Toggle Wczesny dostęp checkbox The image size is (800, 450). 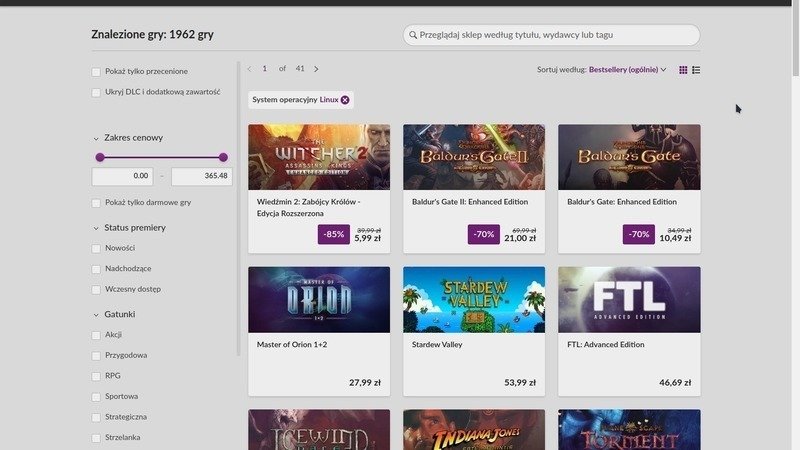point(96,289)
